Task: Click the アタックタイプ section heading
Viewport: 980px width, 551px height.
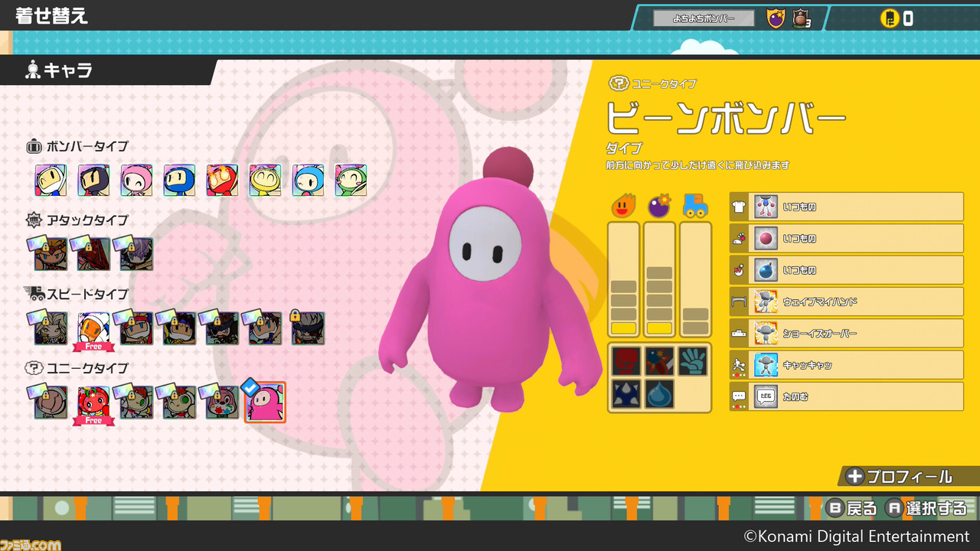Action: [x=77, y=220]
